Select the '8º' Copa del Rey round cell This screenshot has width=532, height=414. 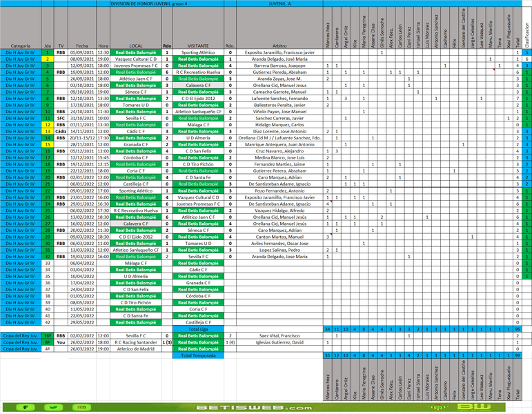pos(48,342)
